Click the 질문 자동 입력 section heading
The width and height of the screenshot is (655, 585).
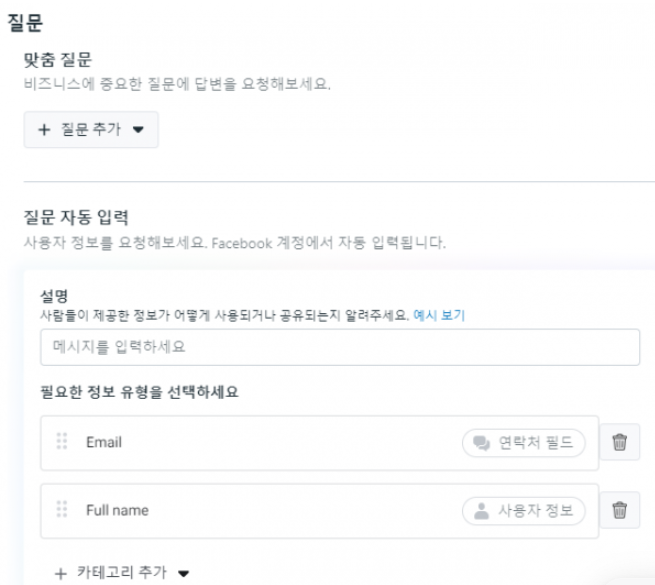[x=76, y=217]
